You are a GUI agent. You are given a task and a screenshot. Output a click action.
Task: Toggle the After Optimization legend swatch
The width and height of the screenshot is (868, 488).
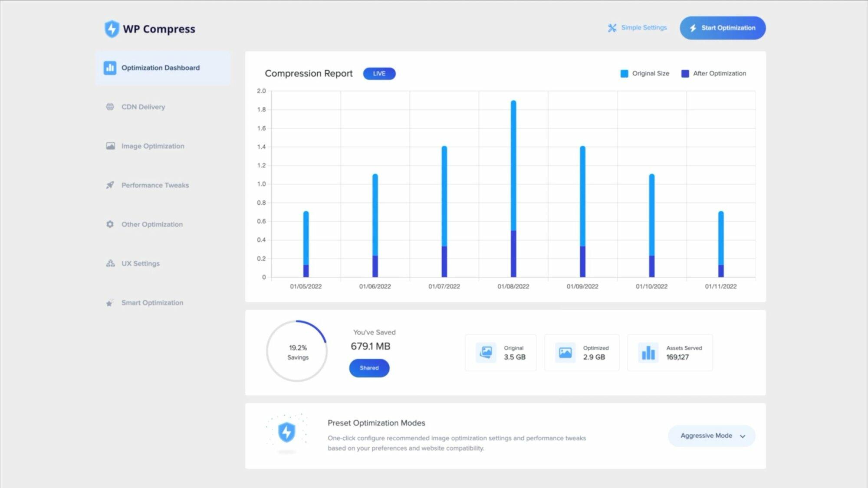tap(685, 74)
